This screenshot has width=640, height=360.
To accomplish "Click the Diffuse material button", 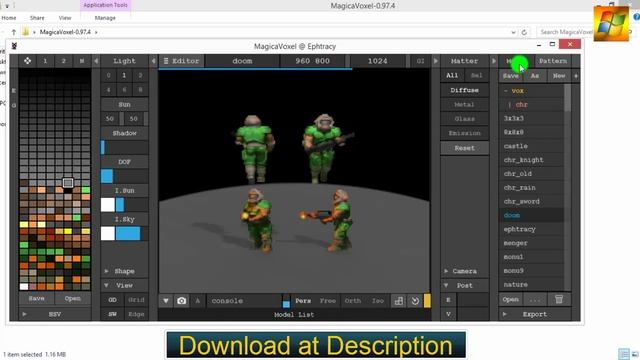I will point(464,90).
